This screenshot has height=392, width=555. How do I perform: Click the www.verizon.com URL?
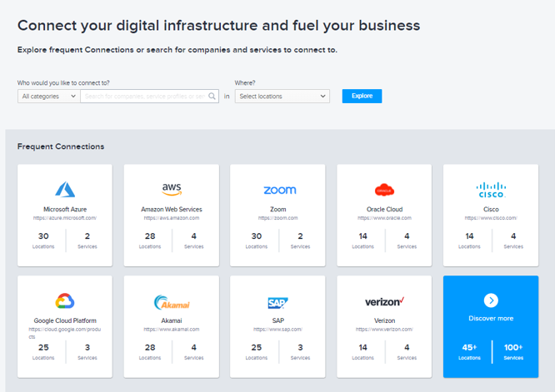coord(384,330)
